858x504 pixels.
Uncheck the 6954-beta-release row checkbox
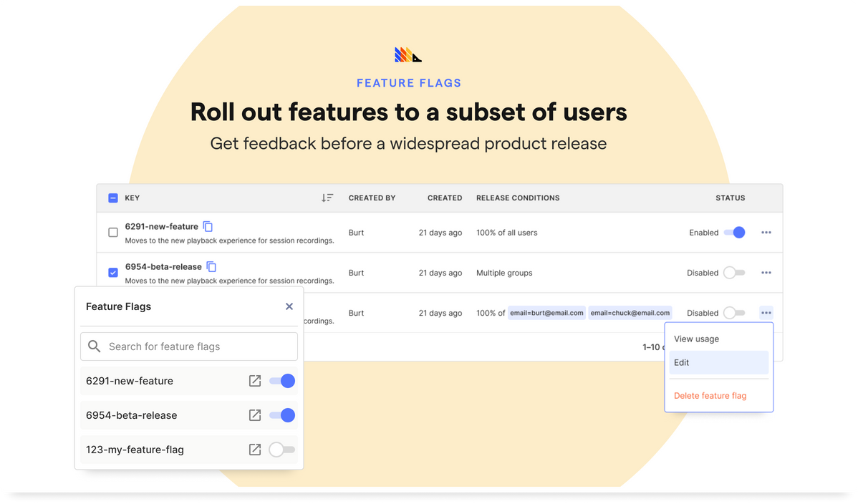pos(112,272)
